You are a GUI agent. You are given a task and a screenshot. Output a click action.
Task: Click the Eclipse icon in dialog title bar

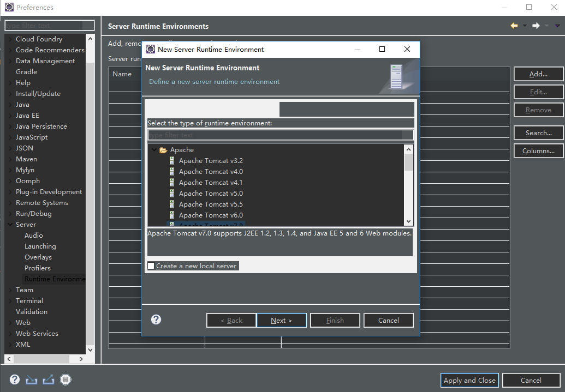pos(151,49)
